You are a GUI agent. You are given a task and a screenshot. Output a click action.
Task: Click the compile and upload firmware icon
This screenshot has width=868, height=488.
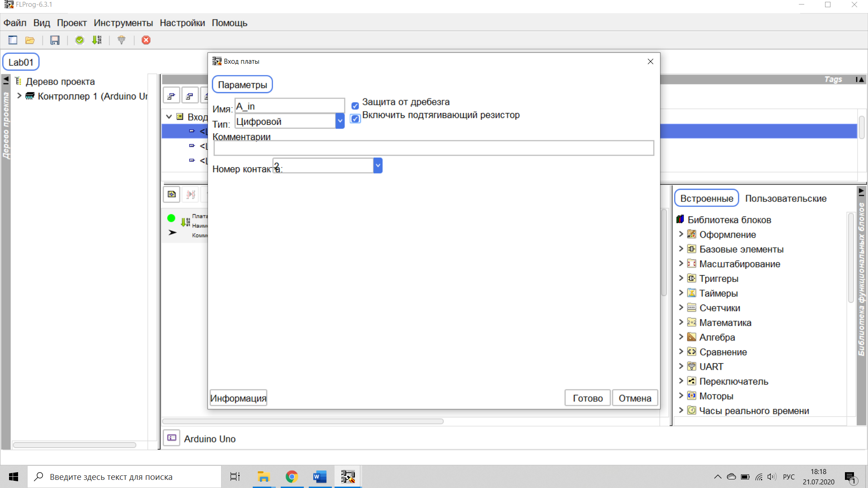(97, 40)
